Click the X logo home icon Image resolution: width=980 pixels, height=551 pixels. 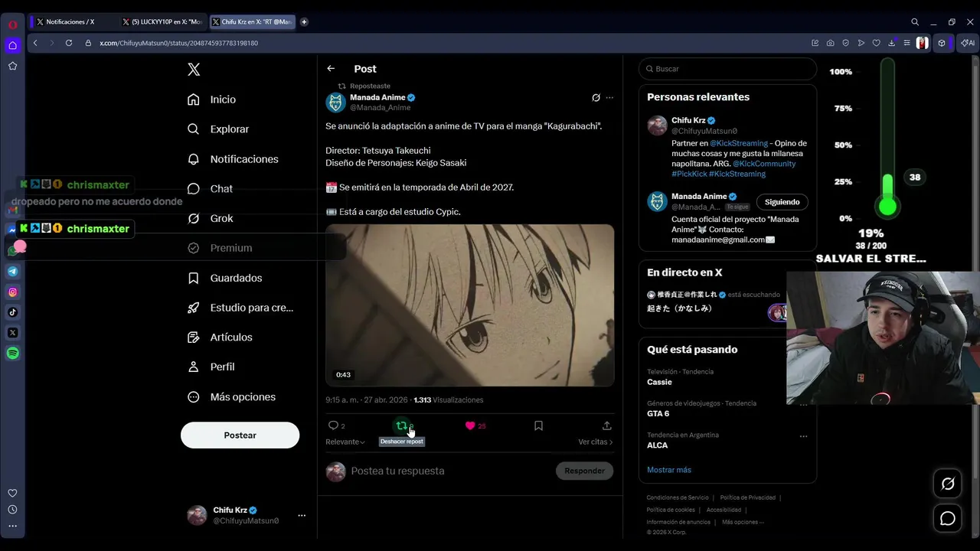(x=194, y=70)
